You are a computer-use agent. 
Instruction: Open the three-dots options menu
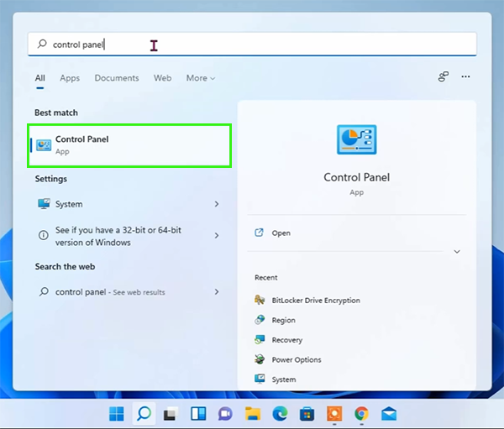tap(465, 76)
